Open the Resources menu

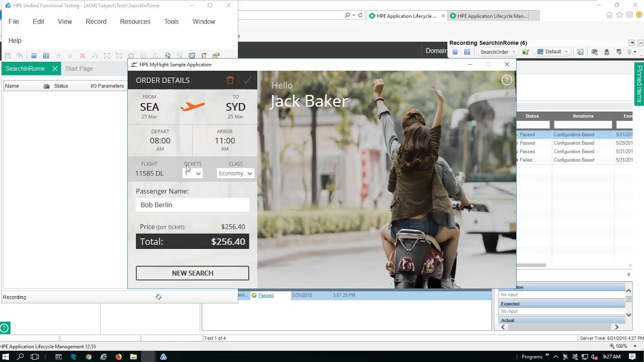click(135, 22)
